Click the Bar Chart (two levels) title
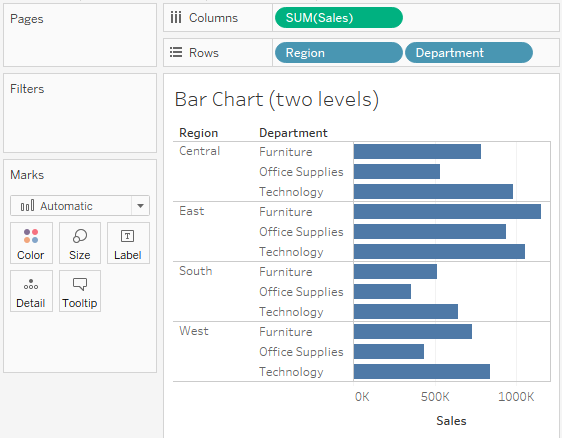562x438 pixels. [x=277, y=99]
